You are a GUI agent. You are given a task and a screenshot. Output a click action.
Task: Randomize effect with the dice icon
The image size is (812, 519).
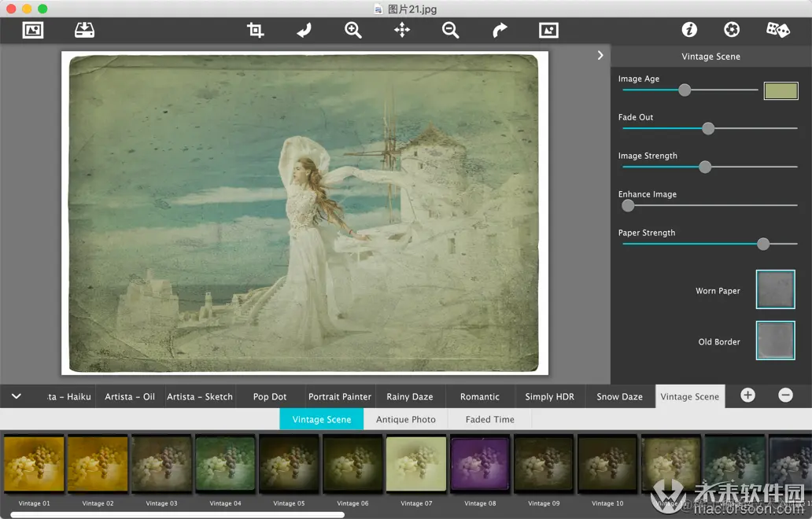(x=778, y=30)
